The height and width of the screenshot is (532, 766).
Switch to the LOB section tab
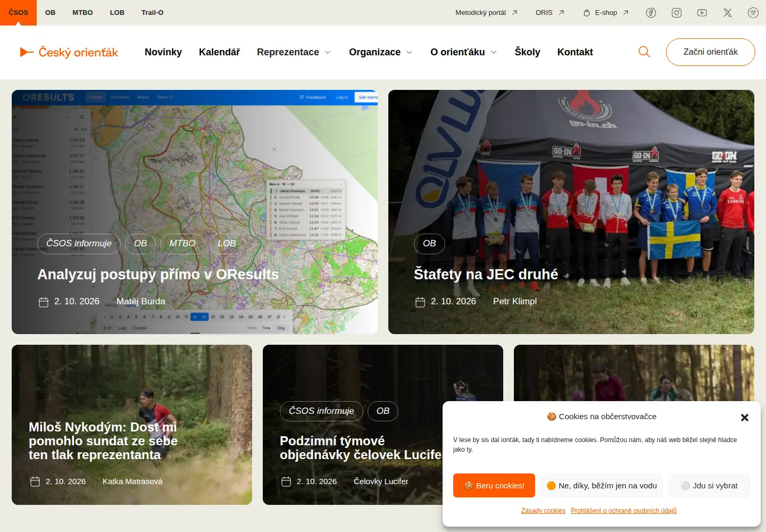tap(117, 13)
